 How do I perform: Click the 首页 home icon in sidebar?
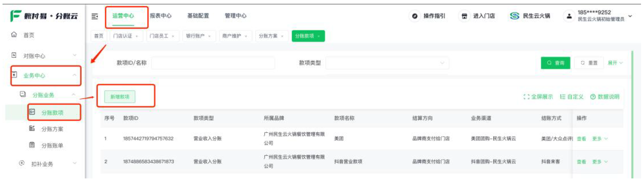coord(14,35)
